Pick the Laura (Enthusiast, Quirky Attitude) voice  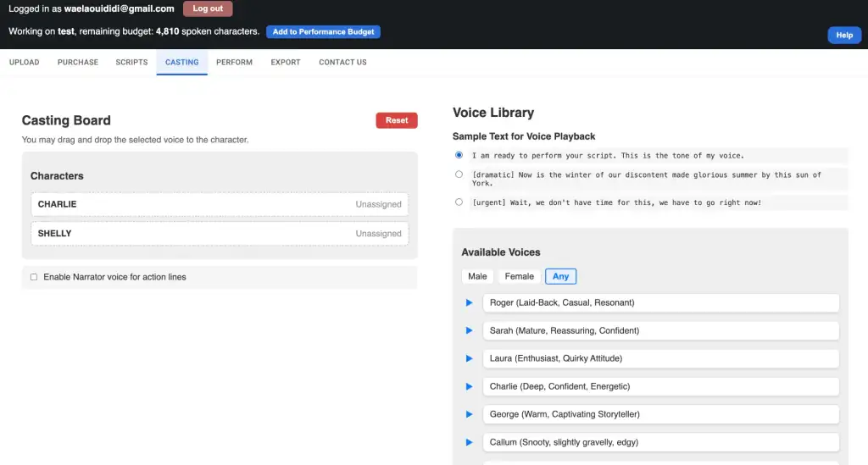coord(661,358)
